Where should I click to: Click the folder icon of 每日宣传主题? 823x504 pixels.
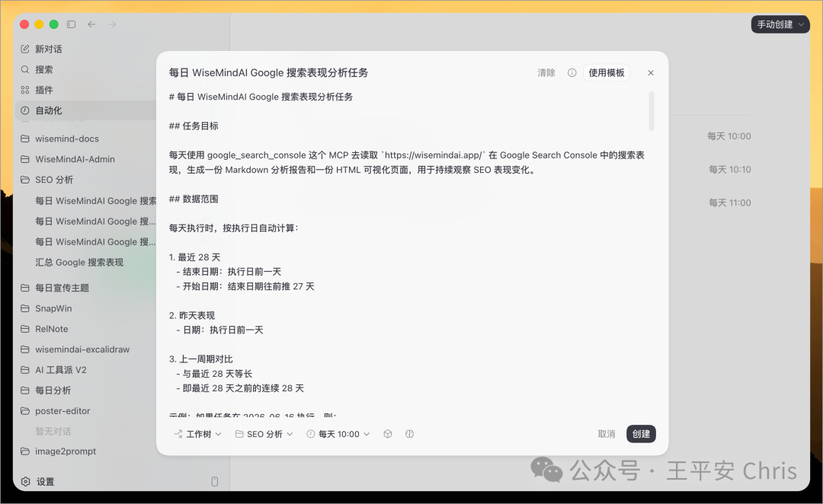point(24,287)
